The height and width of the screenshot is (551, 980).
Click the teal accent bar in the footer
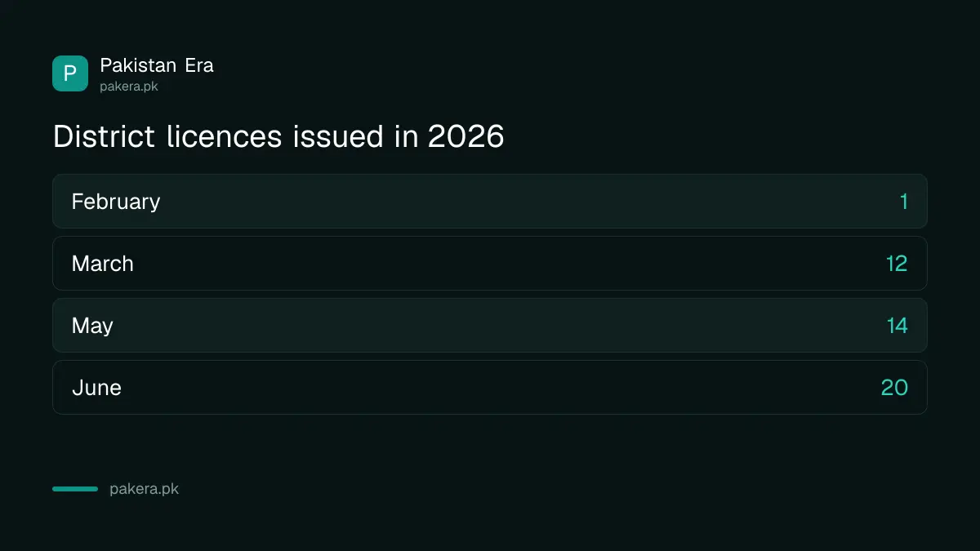point(75,489)
